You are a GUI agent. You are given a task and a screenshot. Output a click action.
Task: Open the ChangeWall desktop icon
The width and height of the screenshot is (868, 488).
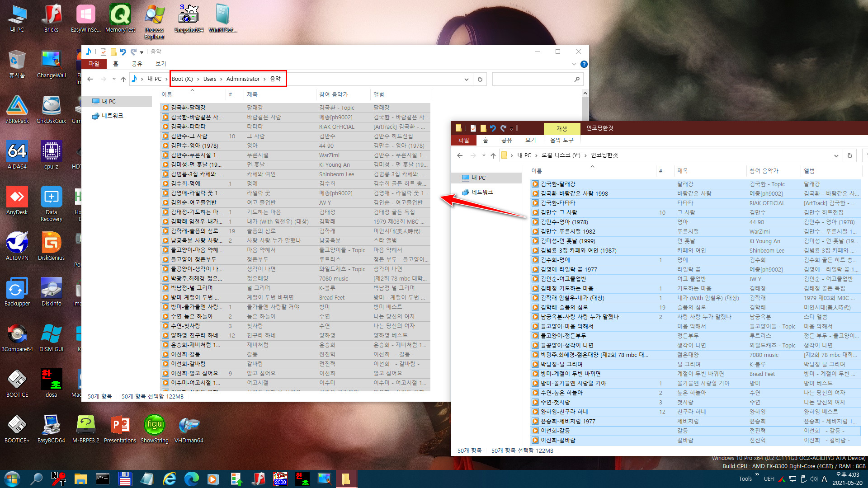(x=51, y=64)
